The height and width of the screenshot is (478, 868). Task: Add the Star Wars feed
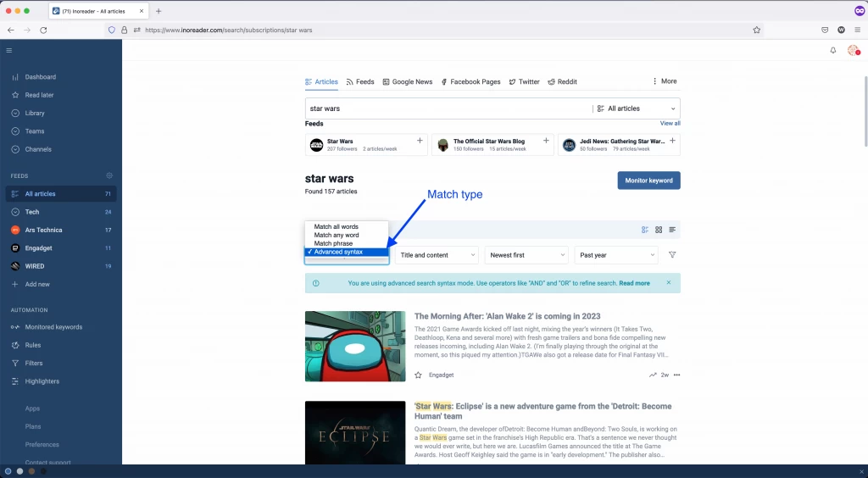click(x=420, y=141)
